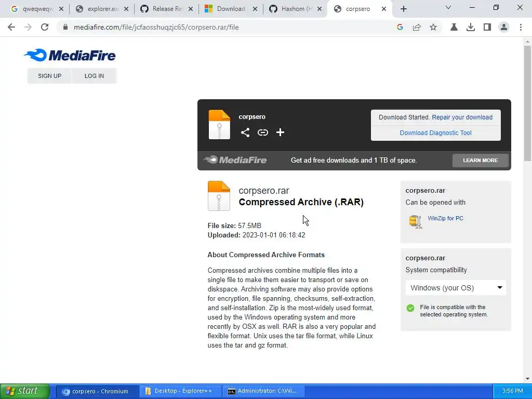Open the Chrome Labs flask icon
The height and width of the screenshot is (399, 532).
click(454, 27)
